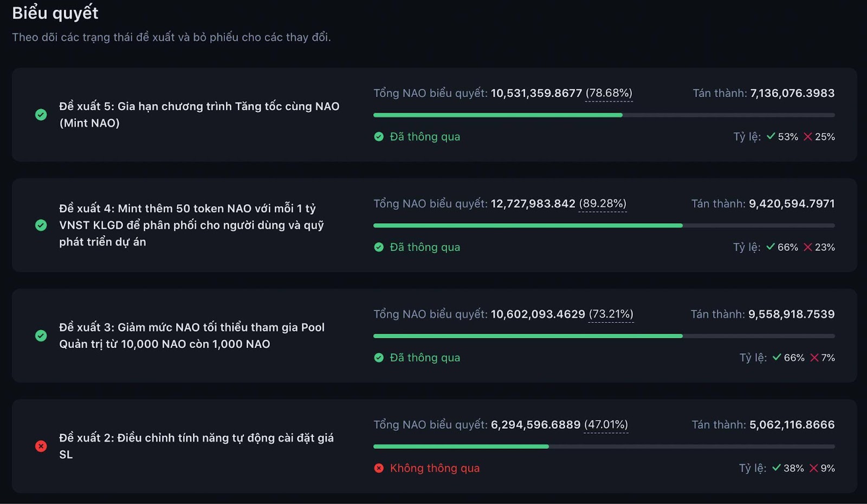Click the underlined (47.01%) participation value
Screen dimensions: 867x504
coord(606,425)
